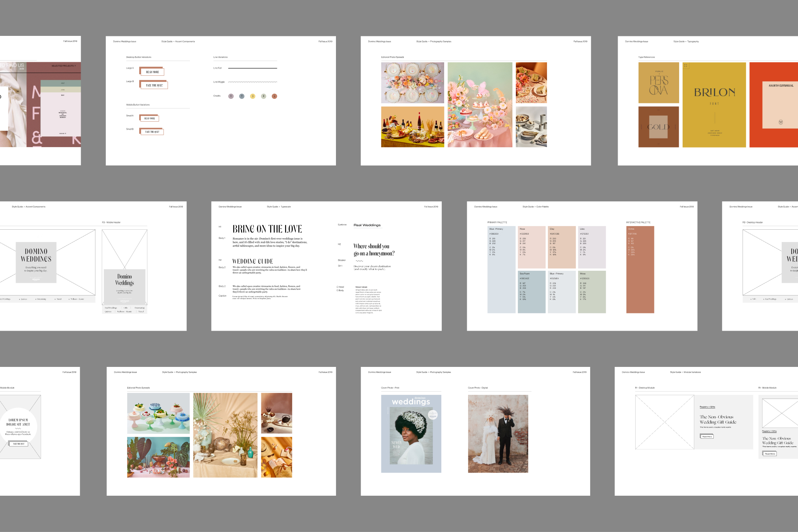This screenshot has width=798, height=532.
Task: Click the 'Style Guide > Typescale' breadcrumb
Action: click(279, 207)
